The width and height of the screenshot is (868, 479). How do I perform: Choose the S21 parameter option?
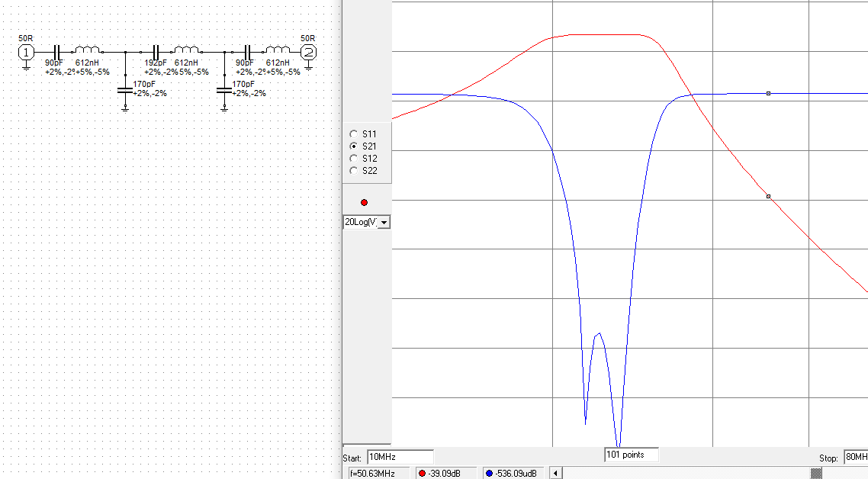pos(353,146)
